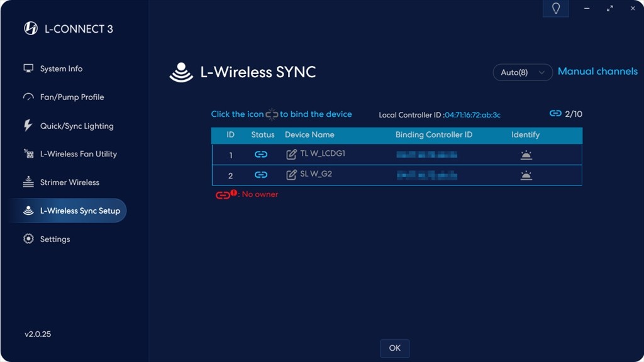The image size is (644, 362).
Task: Rename the SL W_G2 device
Action: pyautogui.click(x=291, y=175)
